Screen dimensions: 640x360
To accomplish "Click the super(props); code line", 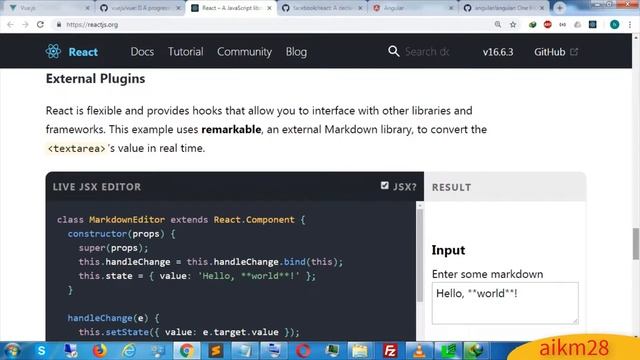I will click(x=113, y=248).
